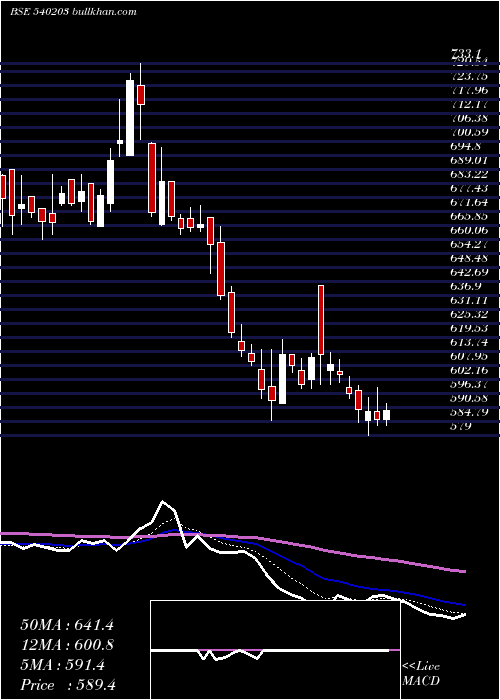This screenshot has height=700, width=500.
Task: Click the 648.48 price level
Action: click(469, 258)
